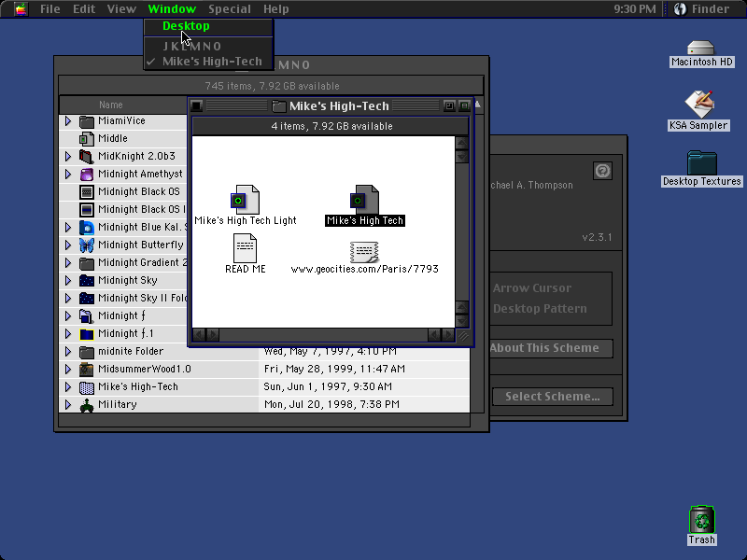Expand the Midnight ƒ folder

(68, 315)
